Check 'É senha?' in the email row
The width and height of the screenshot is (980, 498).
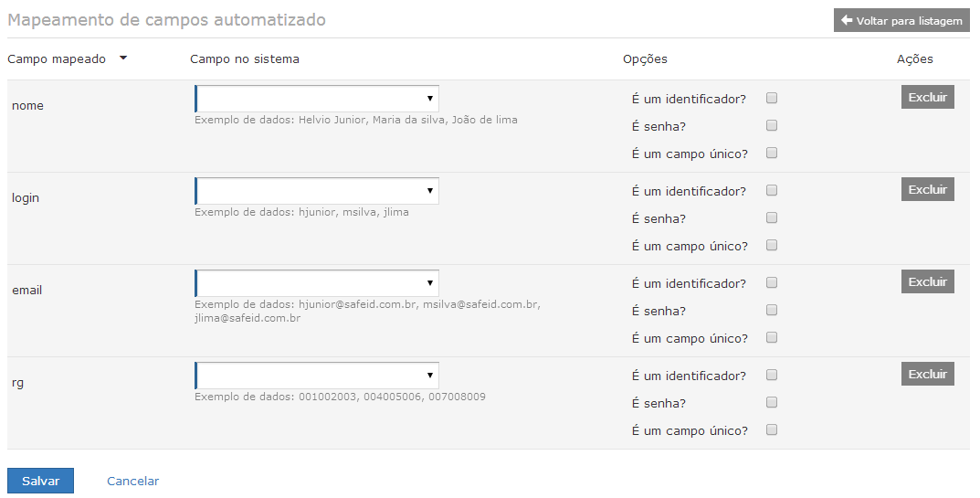coord(772,311)
